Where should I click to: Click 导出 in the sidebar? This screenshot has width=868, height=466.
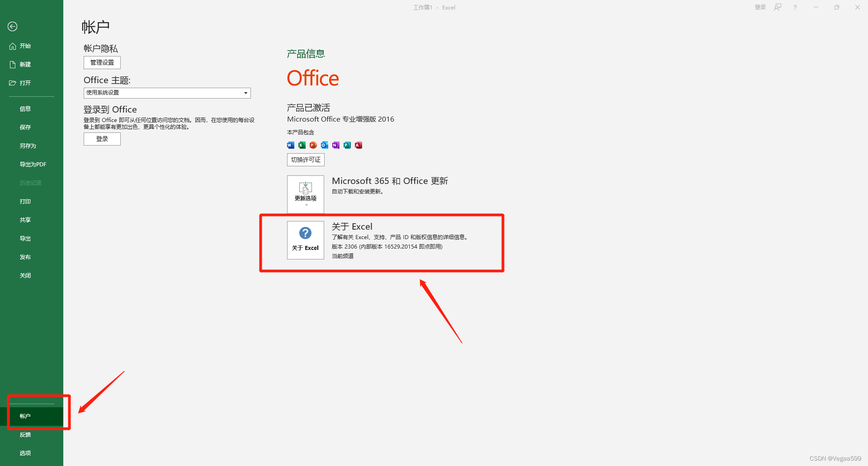point(32,239)
